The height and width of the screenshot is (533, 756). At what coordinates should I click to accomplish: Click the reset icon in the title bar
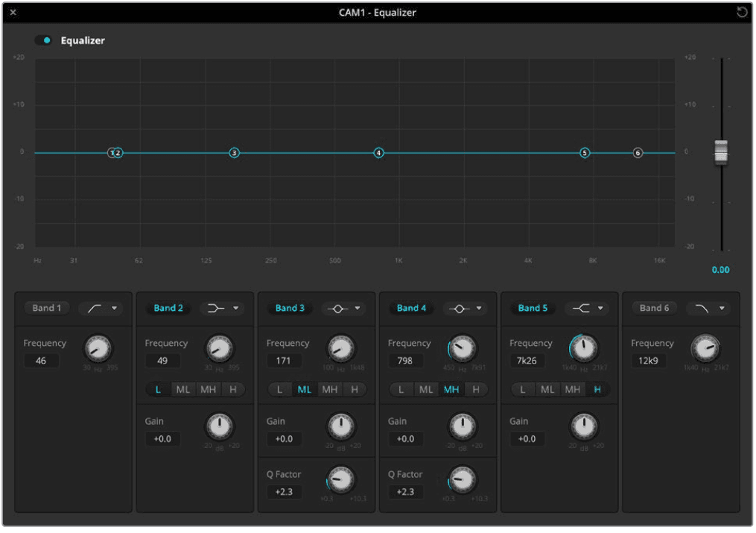tap(742, 12)
